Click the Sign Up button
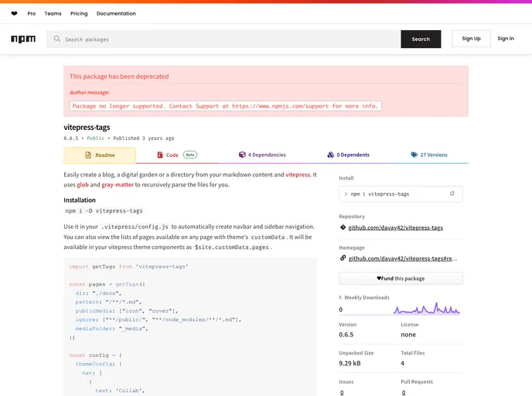The image size is (532, 396). (471, 39)
